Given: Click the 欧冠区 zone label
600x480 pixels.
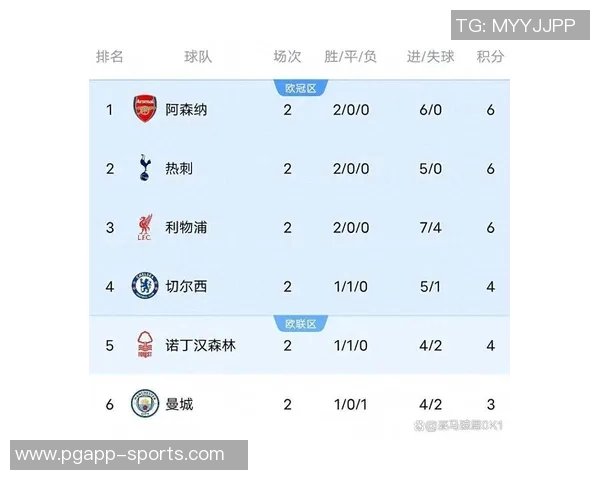Looking at the screenshot, I should point(301,88).
